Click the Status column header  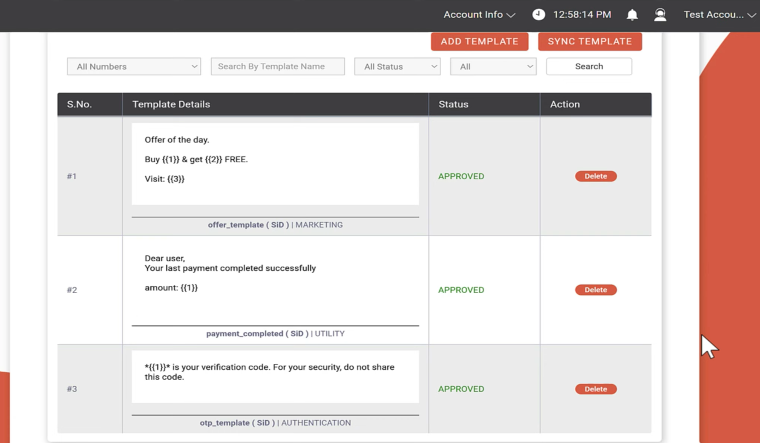453,104
